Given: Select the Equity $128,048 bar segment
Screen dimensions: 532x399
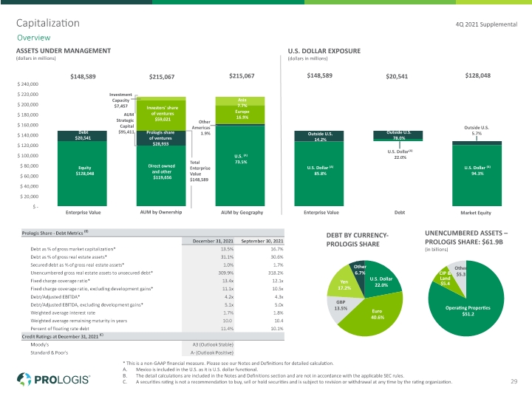Looking at the screenshot, I should (x=82, y=174).
